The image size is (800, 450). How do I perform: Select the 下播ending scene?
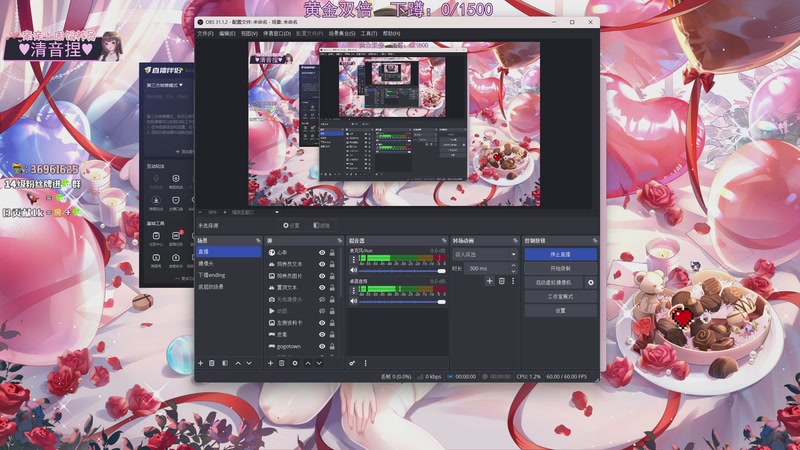(229, 275)
